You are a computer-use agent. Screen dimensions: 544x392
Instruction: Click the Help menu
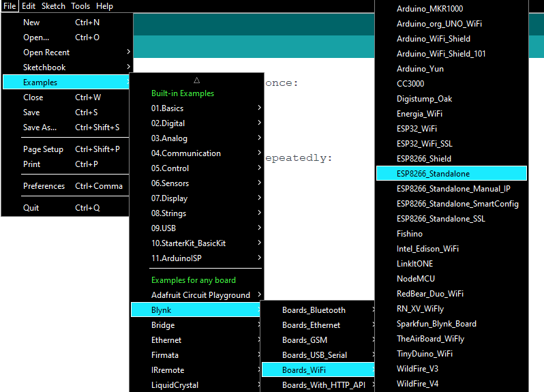[104, 6]
